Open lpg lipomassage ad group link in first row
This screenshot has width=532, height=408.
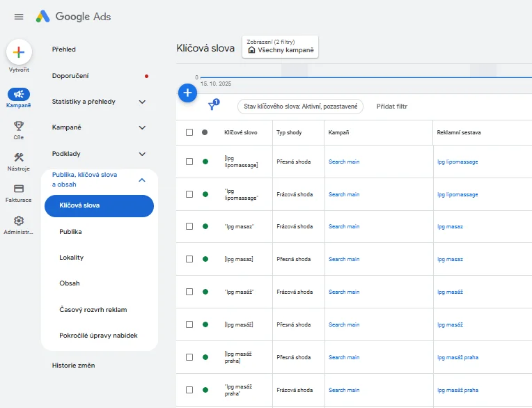(457, 162)
